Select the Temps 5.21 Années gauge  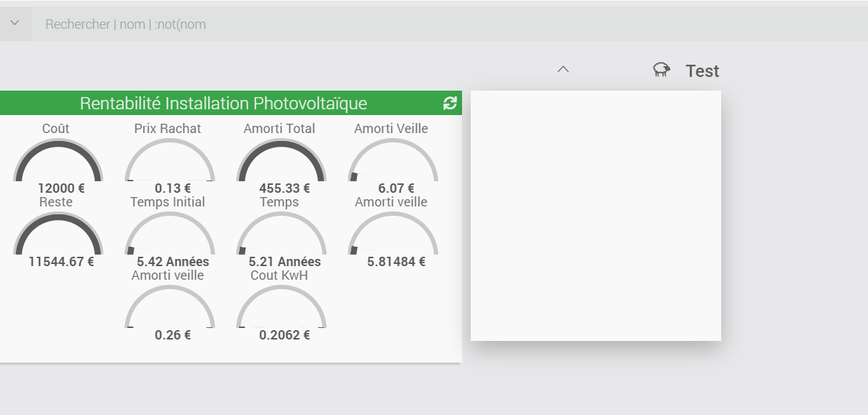[281, 233]
